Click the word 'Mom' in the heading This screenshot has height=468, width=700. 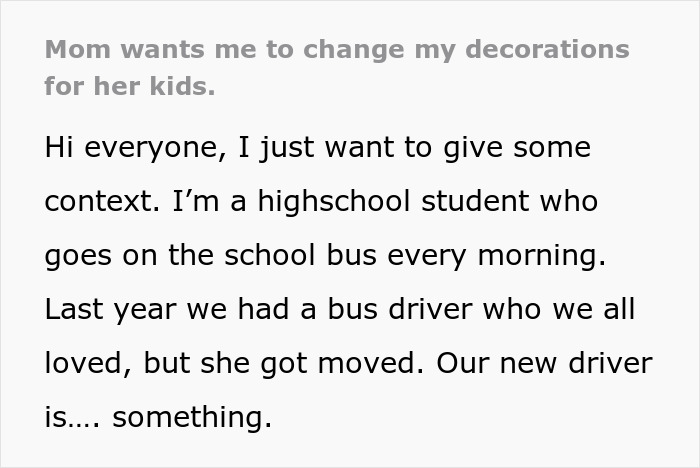[78, 49]
